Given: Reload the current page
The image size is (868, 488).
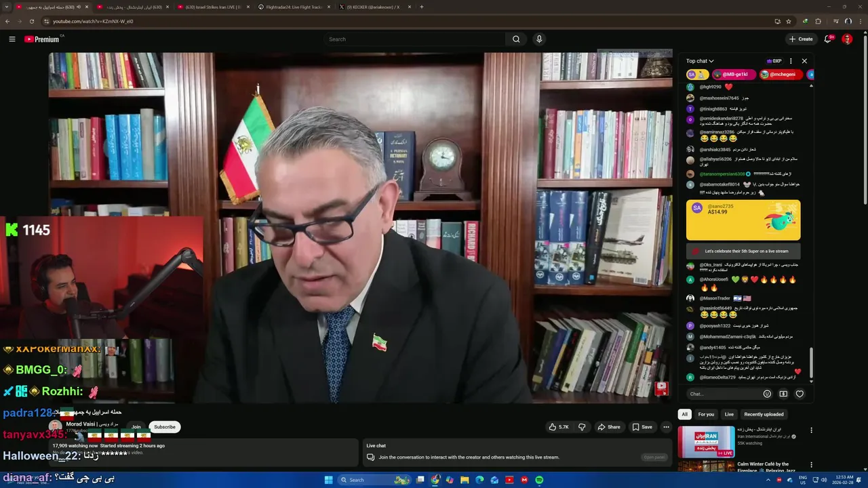Looking at the screenshot, I should 31,21.
